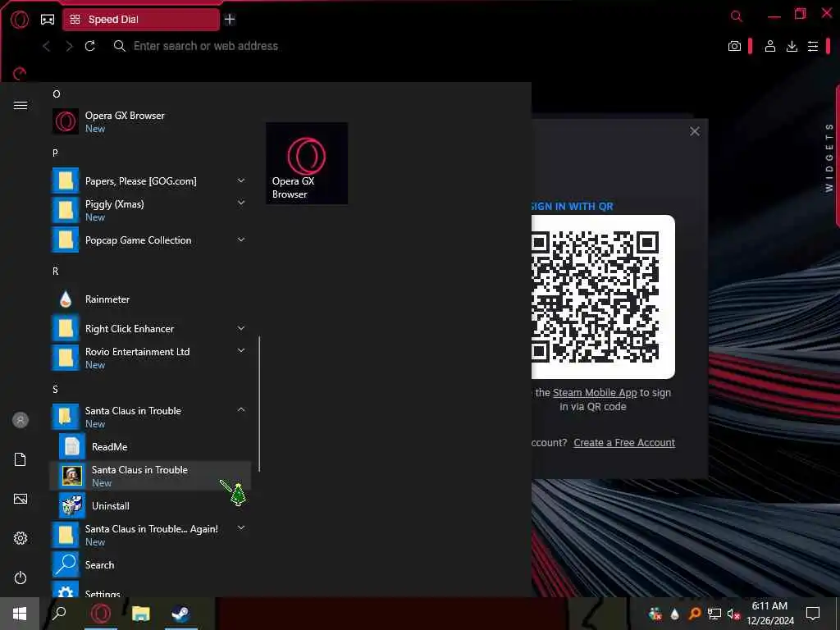Jump to letter S section header
Image resolution: width=840 pixels, height=630 pixels.
pyautogui.click(x=55, y=390)
